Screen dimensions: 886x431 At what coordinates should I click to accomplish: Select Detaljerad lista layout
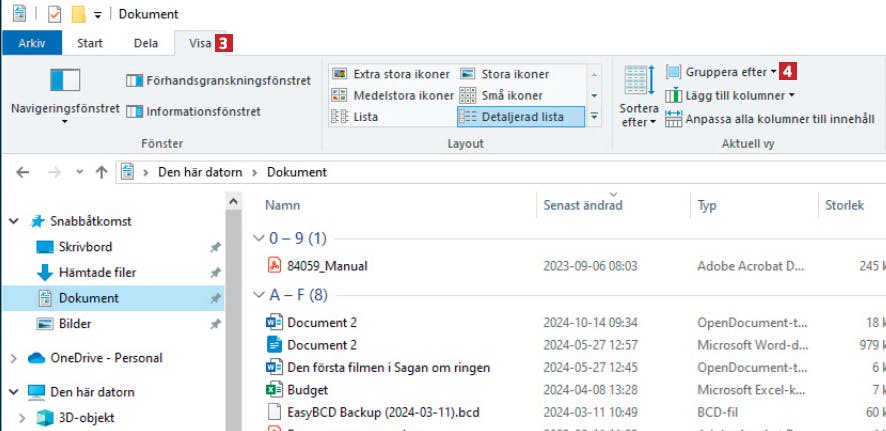pyautogui.click(x=513, y=116)
